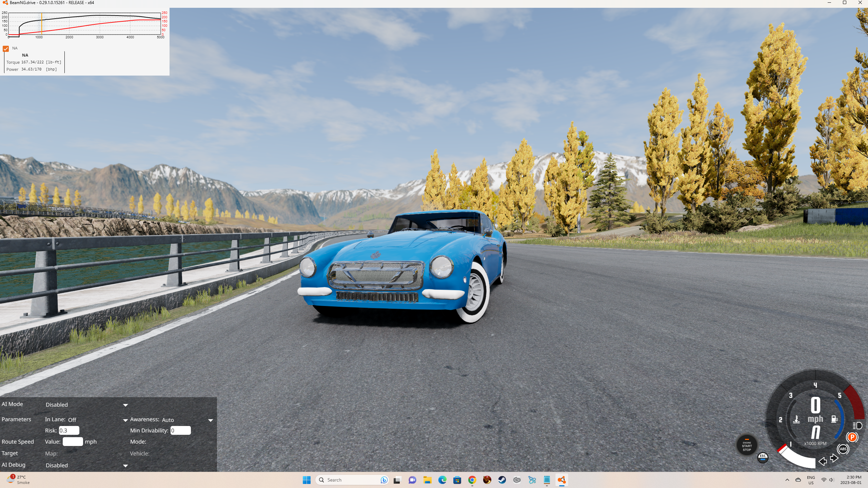Open File Explorer from taskbar
The height and width of the screenshot is (488, 868).
(x=427, y=480)
